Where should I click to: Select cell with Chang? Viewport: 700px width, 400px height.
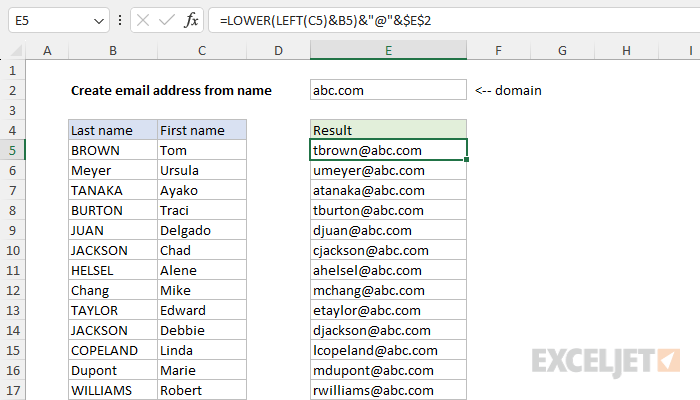click(113, 290)
